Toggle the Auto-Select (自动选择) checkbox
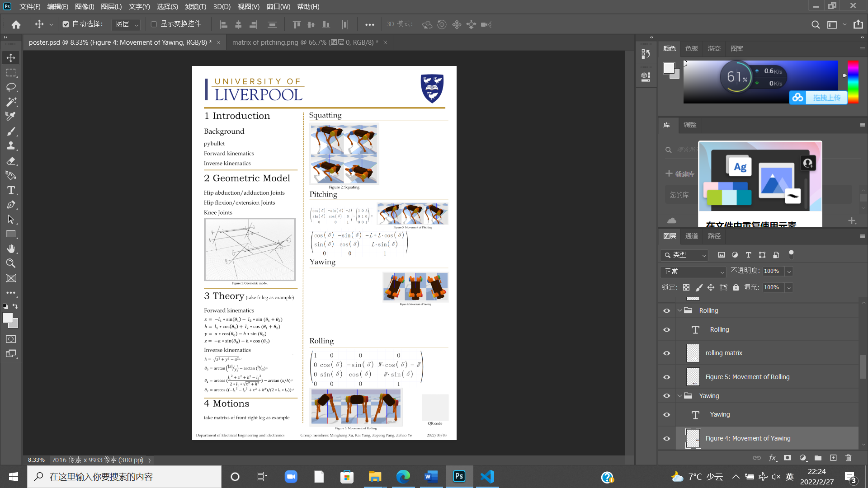This screenshot has width=868, height=488. [66, 24]
